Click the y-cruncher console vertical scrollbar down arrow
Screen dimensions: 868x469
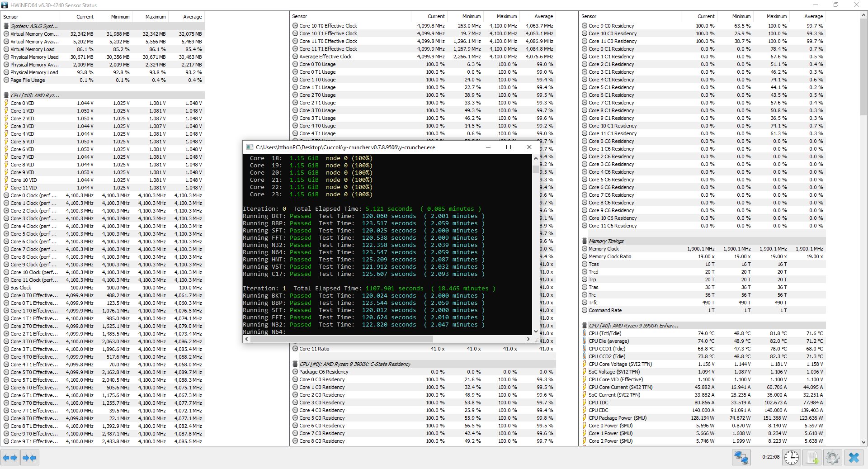536,332
